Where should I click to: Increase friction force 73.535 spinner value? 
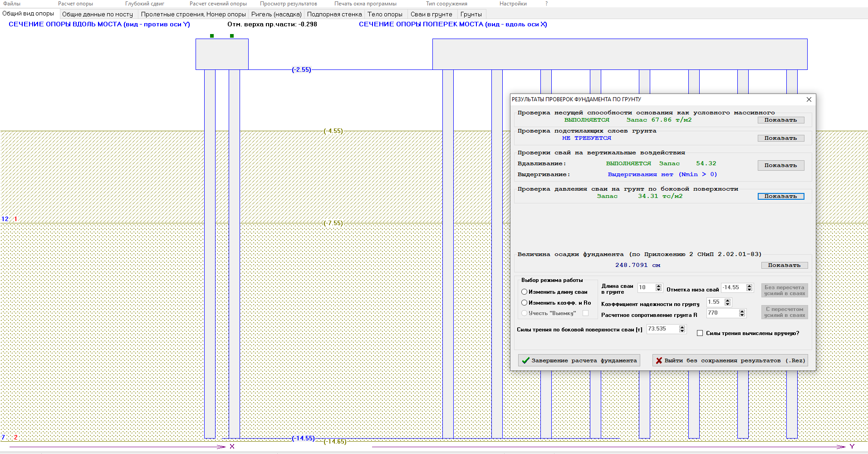click(682, 327)
